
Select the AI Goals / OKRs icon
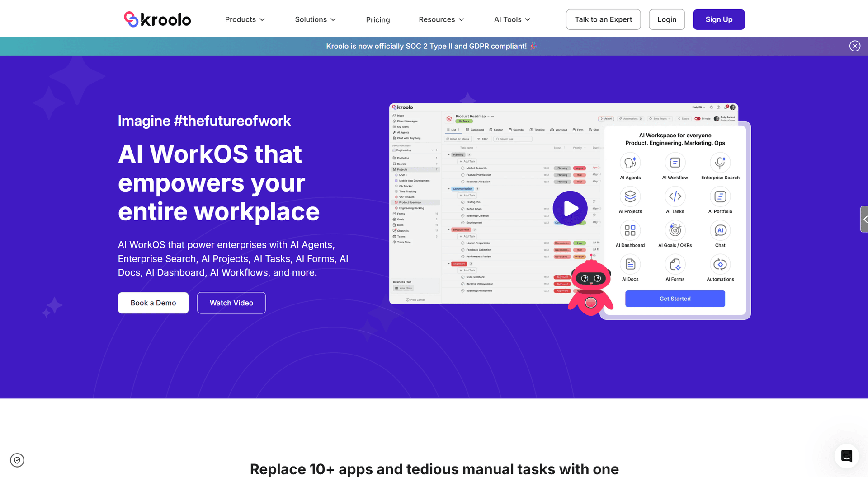(x=675, y=230)
